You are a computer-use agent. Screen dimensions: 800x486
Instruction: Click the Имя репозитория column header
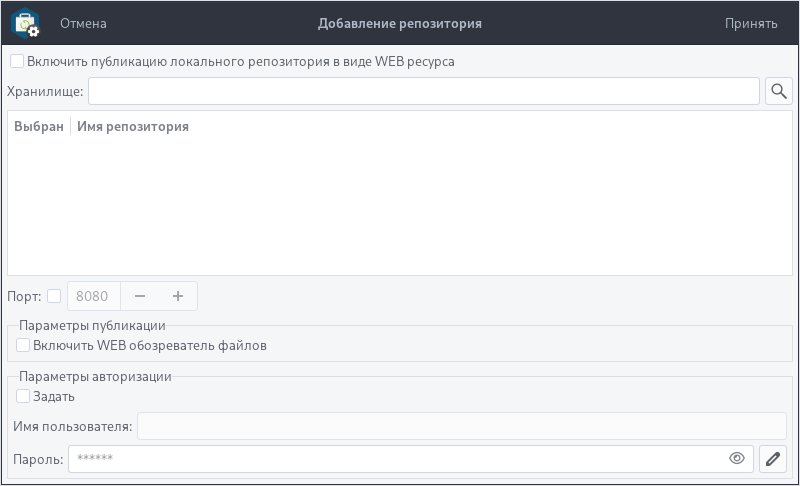(x=133, y=126)
